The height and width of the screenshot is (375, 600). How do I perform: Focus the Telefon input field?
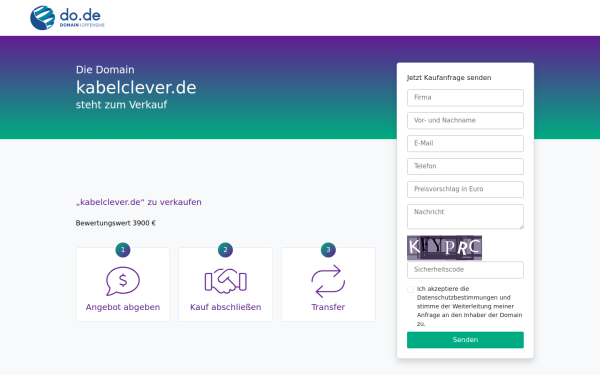[x=465, y=166]
